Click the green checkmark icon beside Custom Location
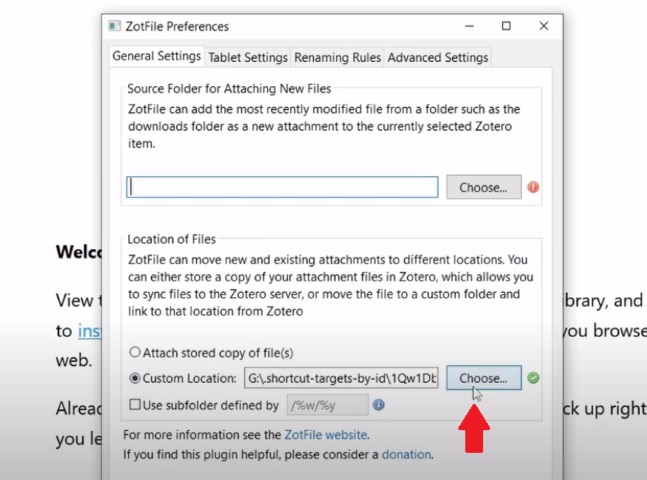647x480 pixels. tap(533, 378)
